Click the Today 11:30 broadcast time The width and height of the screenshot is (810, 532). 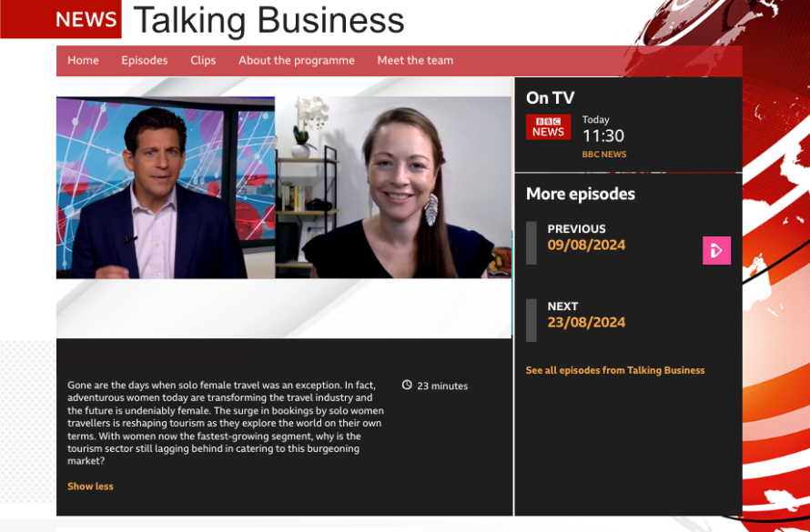pyautogui.click(x=602, y=136)
